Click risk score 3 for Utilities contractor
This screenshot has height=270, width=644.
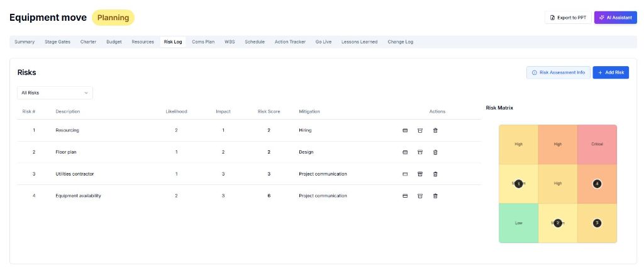click(x=269, y=174)
